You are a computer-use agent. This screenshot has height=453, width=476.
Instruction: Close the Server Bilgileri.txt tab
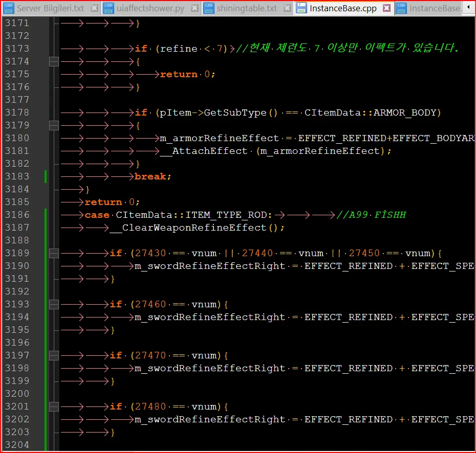pyautogui.click(x=94, y=8)
